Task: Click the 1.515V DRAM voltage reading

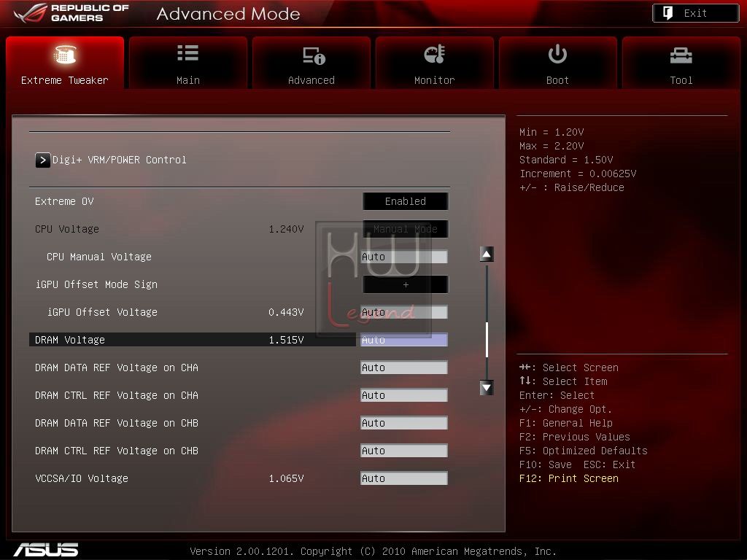Action: point(286,340)
